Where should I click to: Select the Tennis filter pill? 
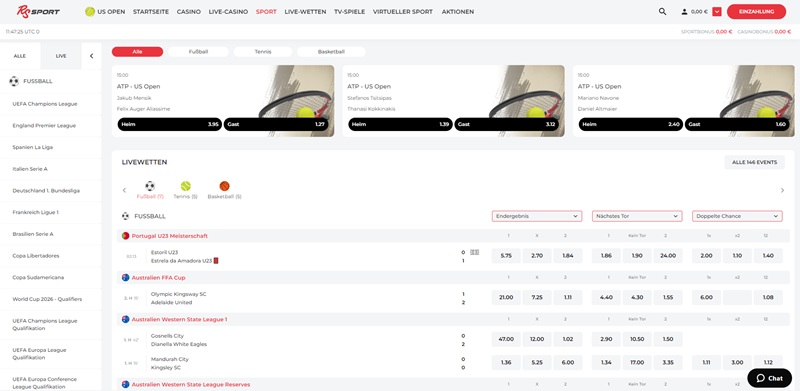[x=263, y=52]
